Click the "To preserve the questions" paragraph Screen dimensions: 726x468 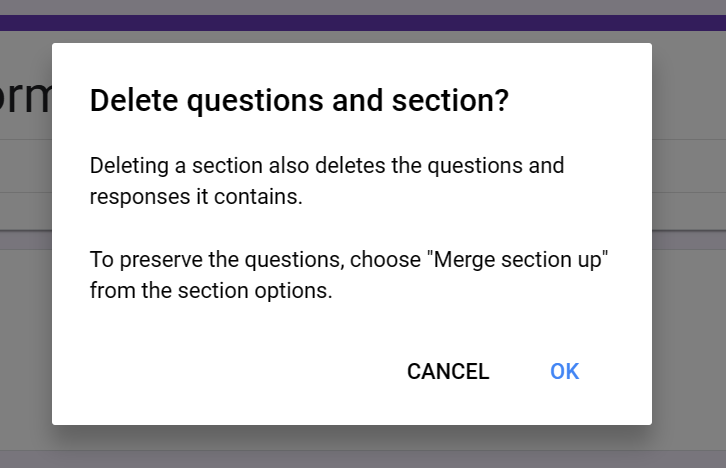pos(349,275)
